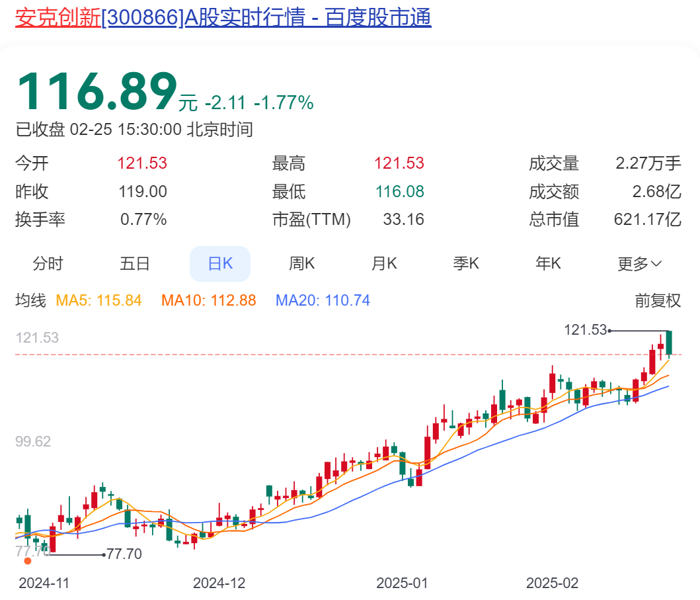Toggle the MA10 moving average legend

[x=208, y=300]
